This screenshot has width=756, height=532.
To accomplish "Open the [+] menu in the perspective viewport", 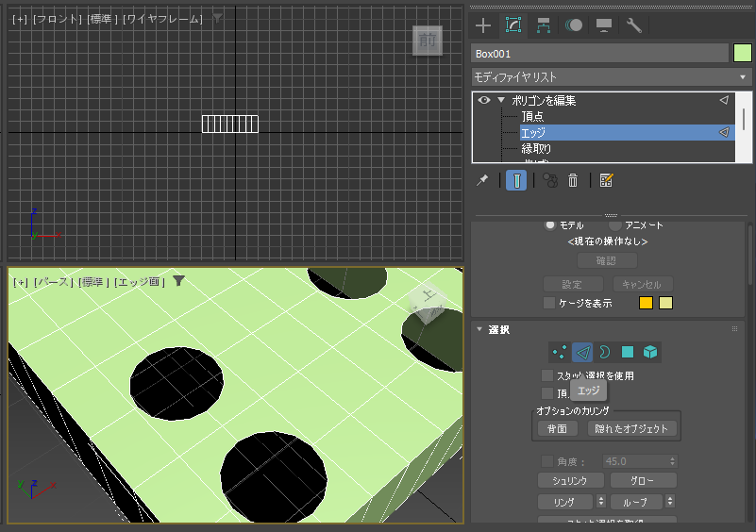I will 21,282.
